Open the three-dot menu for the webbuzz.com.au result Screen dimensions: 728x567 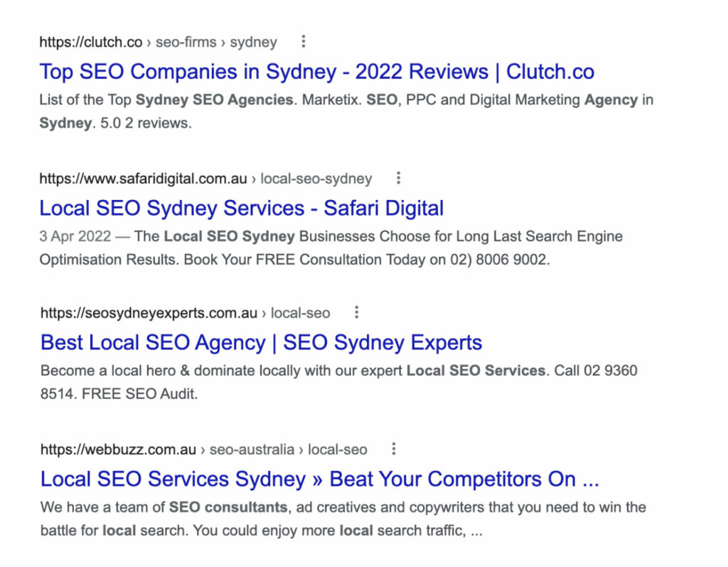tap(394, 449)
